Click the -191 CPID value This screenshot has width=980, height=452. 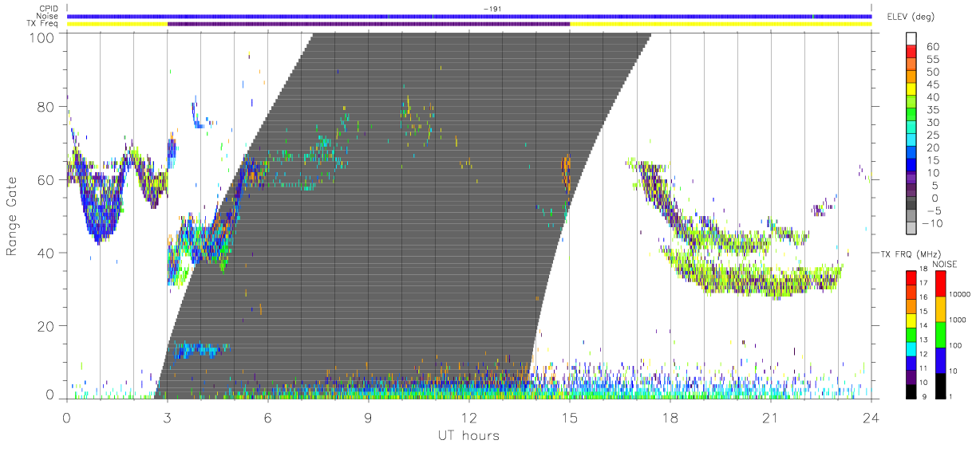pos(492,9)
